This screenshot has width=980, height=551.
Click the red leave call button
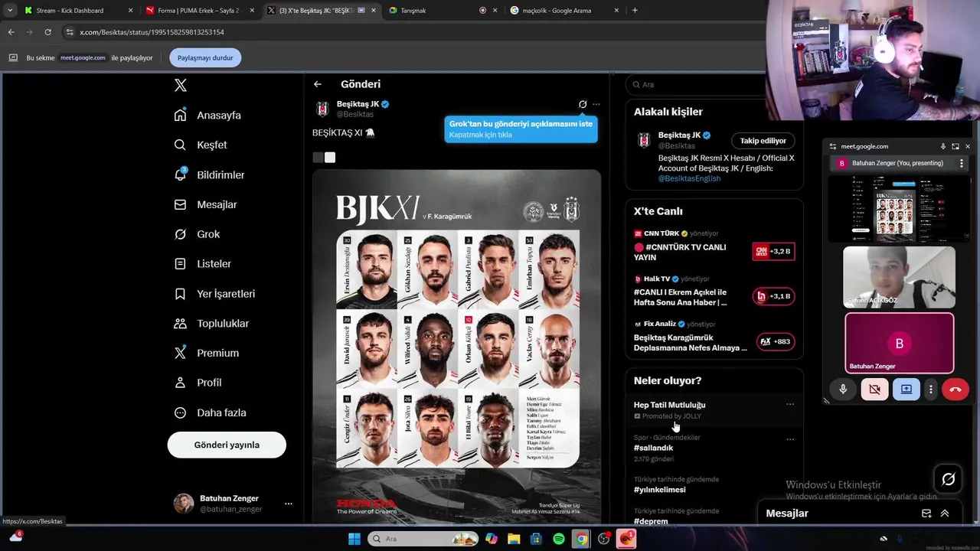point(955,390)
